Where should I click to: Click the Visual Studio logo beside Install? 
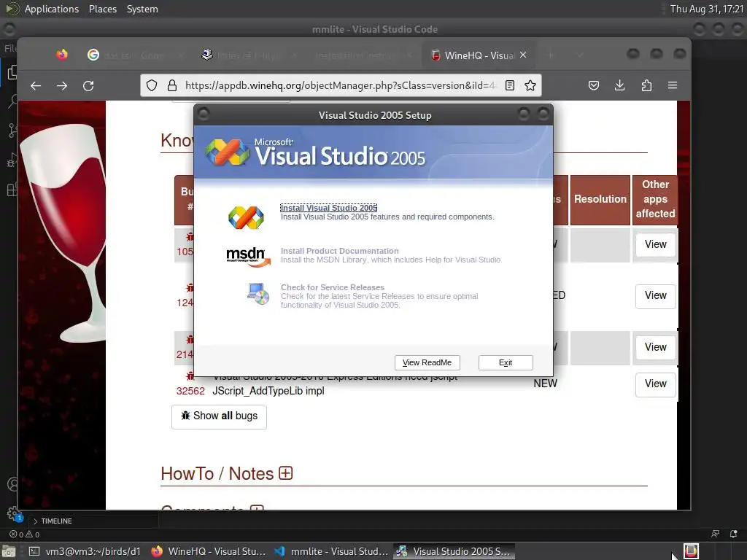pyautogui.click(x=246, y=217)
